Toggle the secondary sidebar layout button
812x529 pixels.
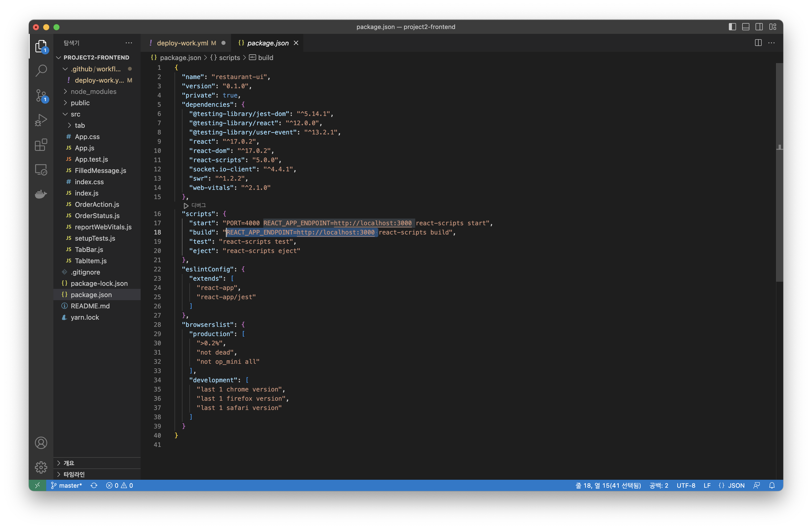click(759, 27)
